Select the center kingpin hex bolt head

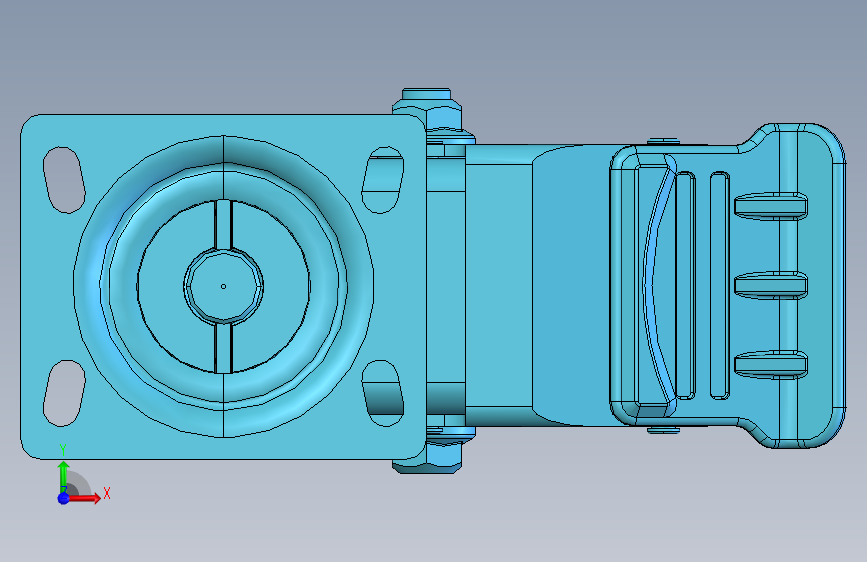[223, 286]
